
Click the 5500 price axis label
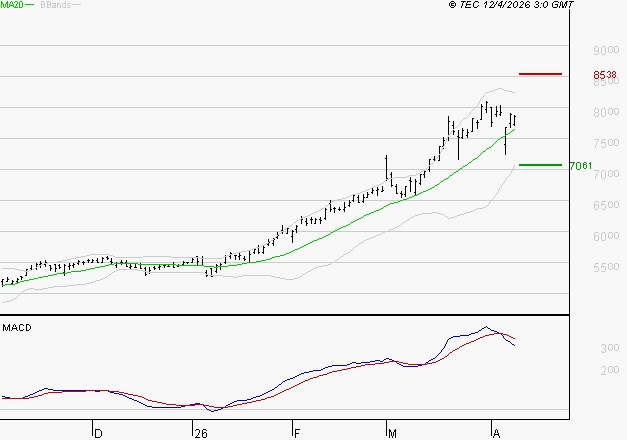pyautogui.click(x=606, y=267)
